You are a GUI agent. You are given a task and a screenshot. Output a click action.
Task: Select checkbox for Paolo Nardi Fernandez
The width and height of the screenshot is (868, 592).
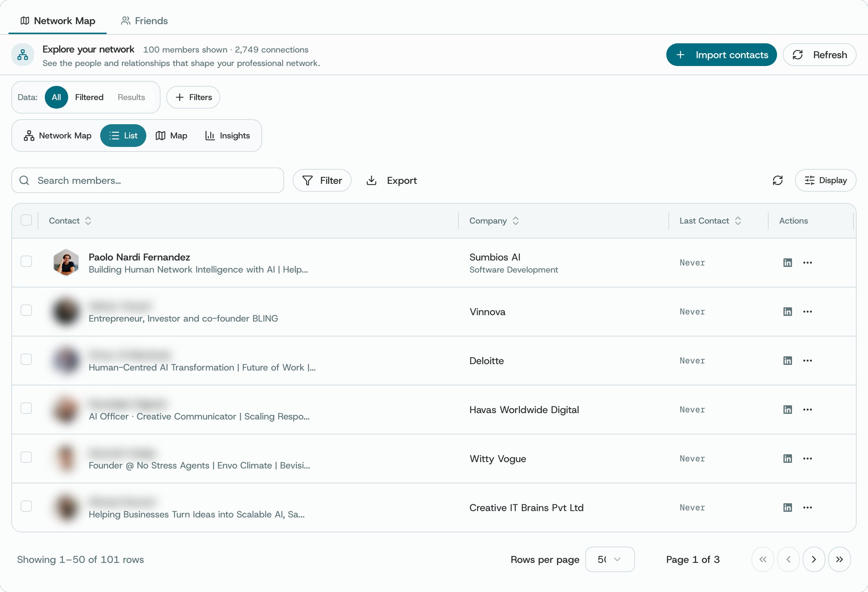26,261
